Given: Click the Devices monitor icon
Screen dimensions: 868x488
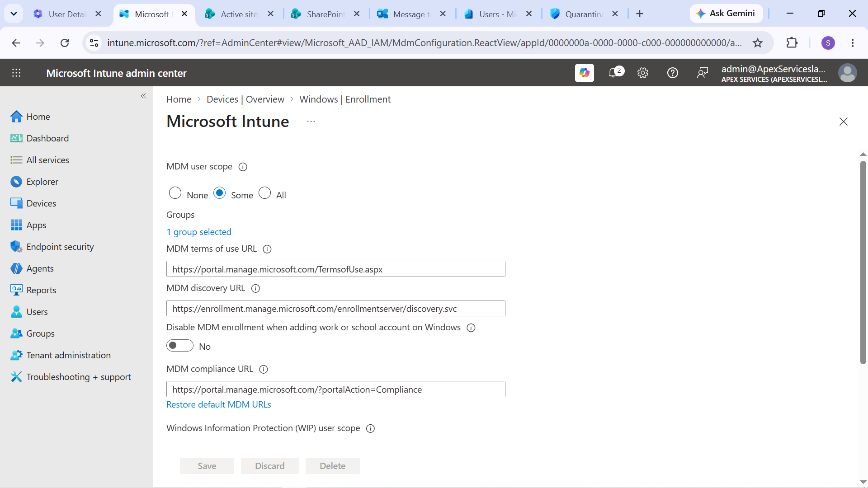Looking at the screenshot, I should click(16, 203).
